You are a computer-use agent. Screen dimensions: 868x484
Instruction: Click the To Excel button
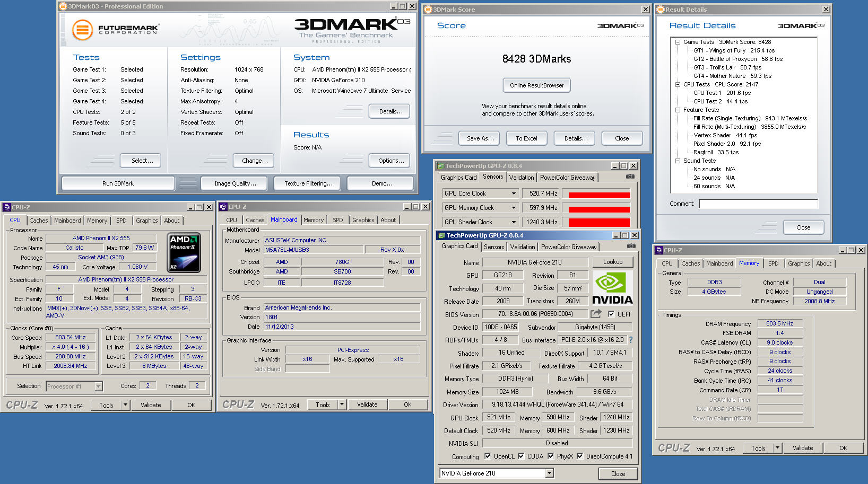pyautogui.click(x=526, y=138)
